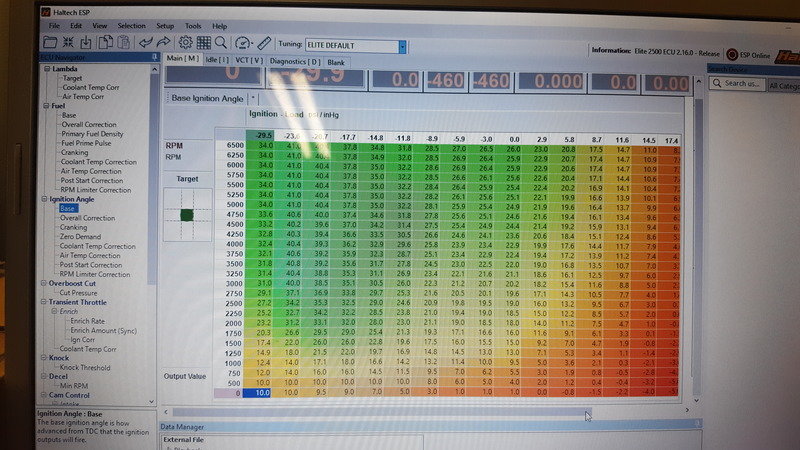This screenshot has height=450, width=800.
Task: Click highlighted cell 10.0 at RPM 0
Action: tap(257, 393)
